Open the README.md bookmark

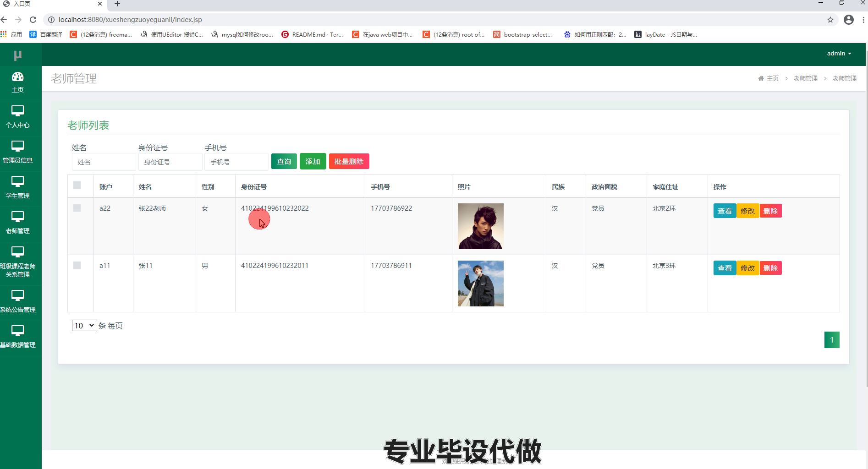click(312, 34)
